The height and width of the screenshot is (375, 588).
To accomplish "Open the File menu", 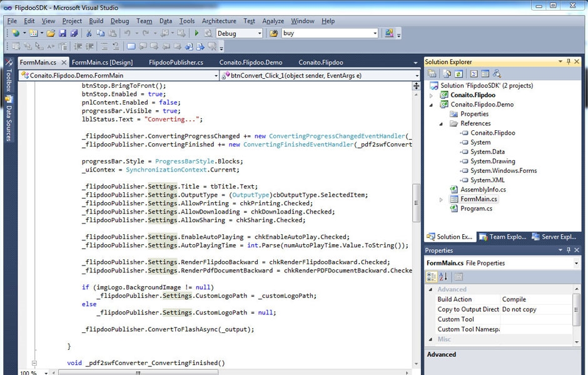I will (12, 21).
